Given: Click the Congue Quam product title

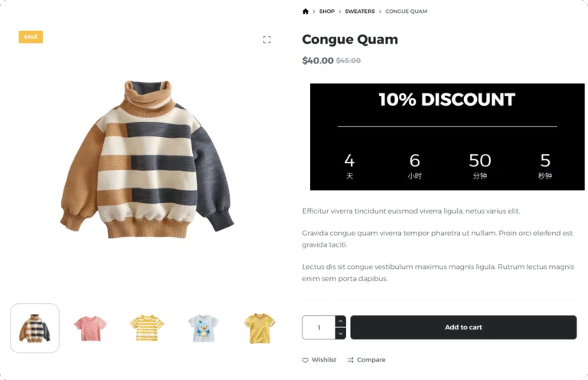Looking at the screenshot, I should 350,40.
